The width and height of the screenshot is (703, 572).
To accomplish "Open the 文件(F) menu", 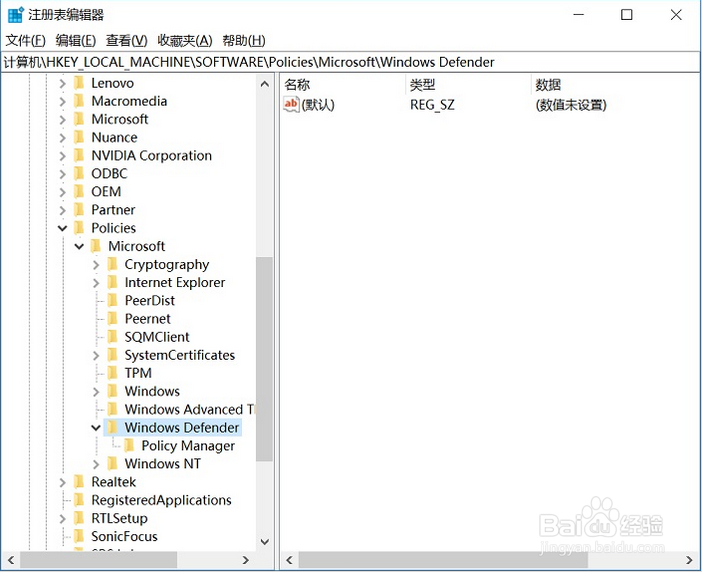I will pos(26,41).
